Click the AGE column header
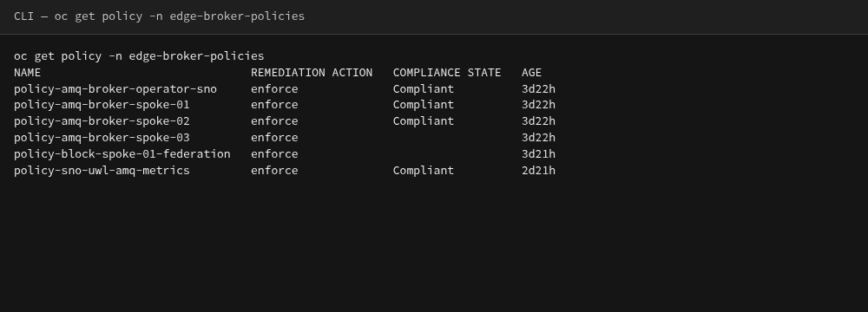Viewport: 868px width, 312px height. (x=531, y=73)
